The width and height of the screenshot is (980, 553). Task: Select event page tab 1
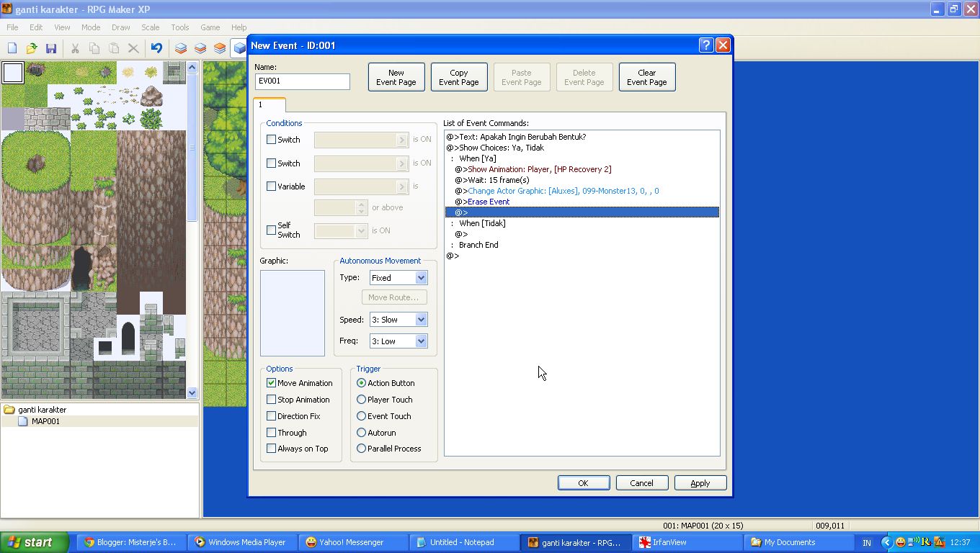(269, 104)
